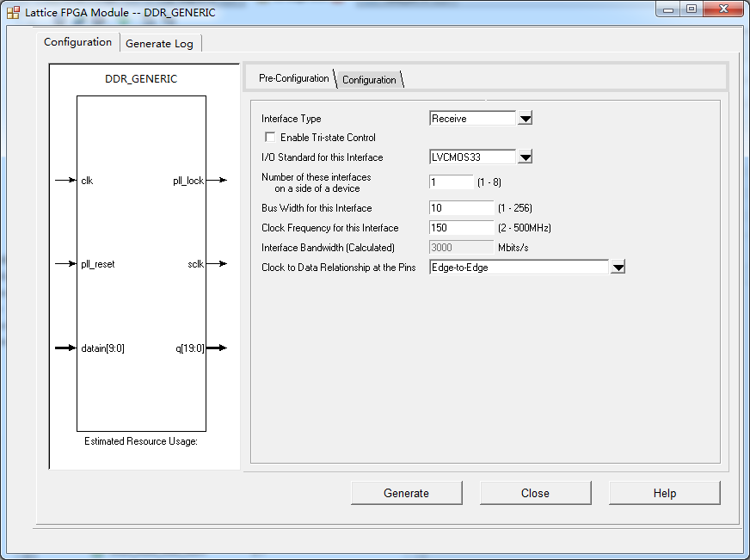Open Clock to Data Relationship dropdown

tap(618, 268)
